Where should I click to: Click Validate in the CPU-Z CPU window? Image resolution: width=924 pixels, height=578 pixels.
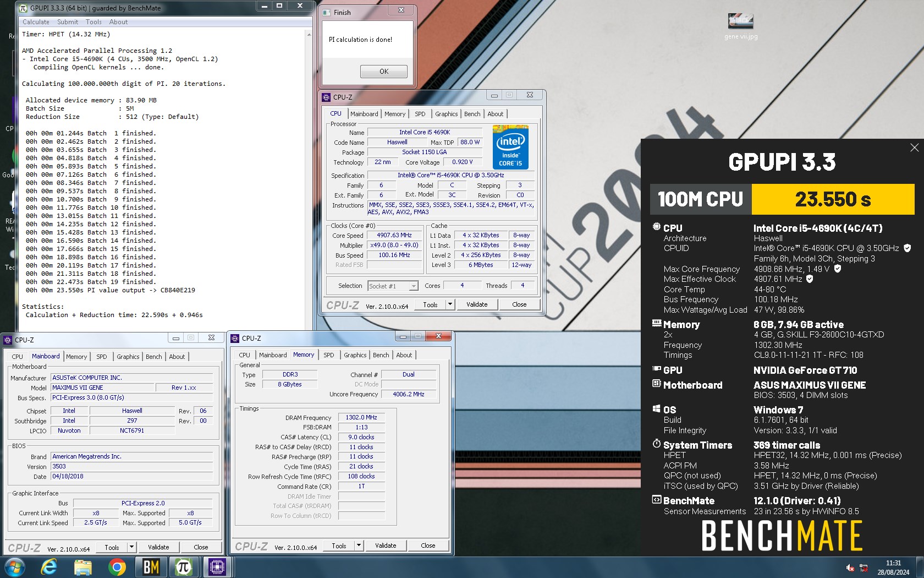coord(477,304)
